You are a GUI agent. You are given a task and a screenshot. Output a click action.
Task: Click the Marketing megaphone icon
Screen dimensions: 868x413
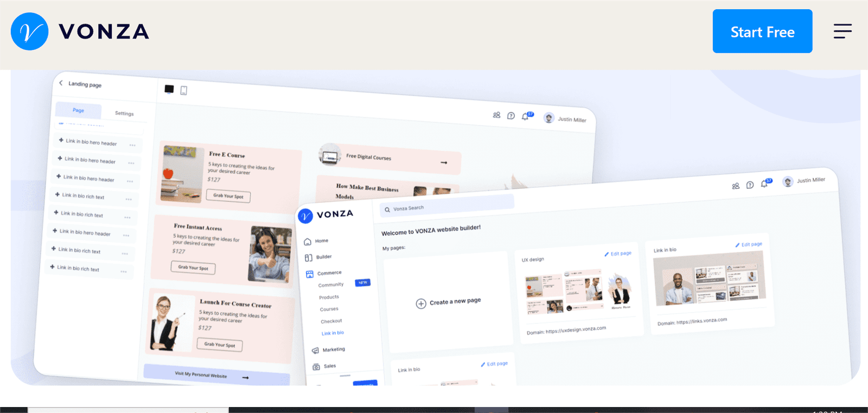pyautogui.click(x=315, y=351)
